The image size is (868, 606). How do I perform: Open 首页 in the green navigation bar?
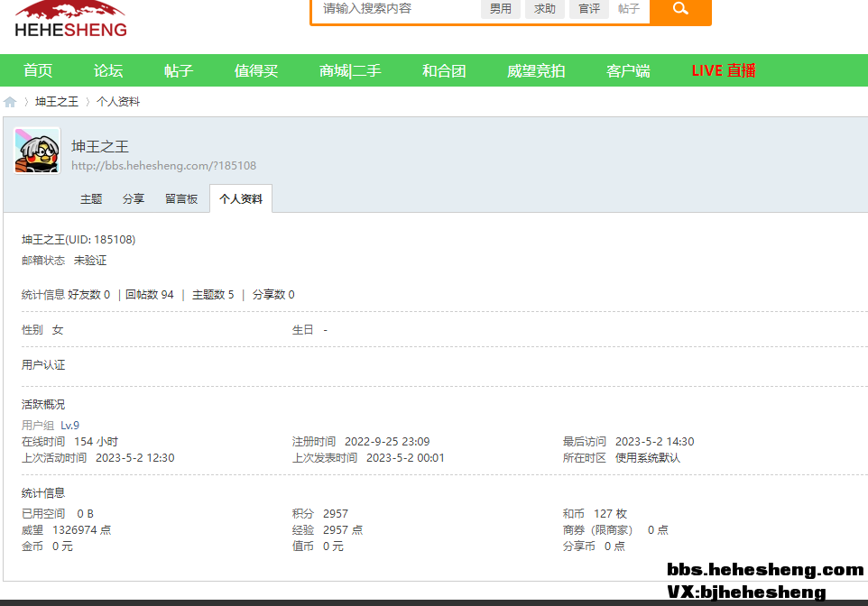click(38, 71)
